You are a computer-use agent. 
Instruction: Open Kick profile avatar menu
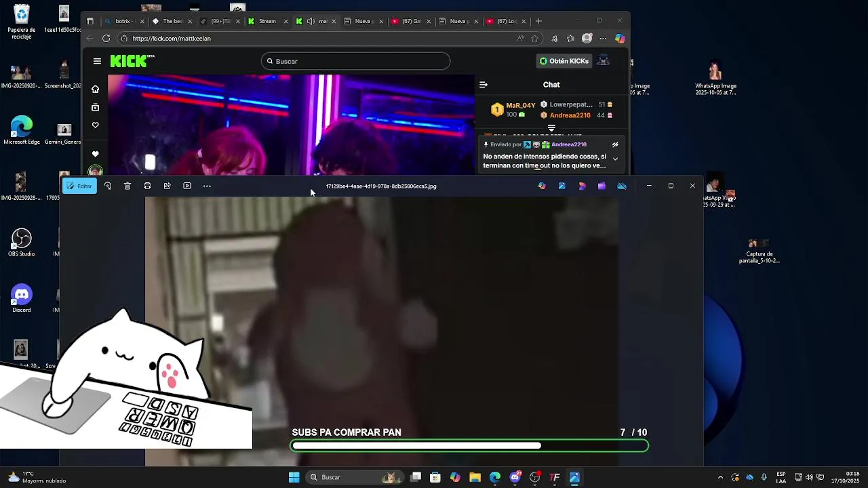click(x=603, y=61)
